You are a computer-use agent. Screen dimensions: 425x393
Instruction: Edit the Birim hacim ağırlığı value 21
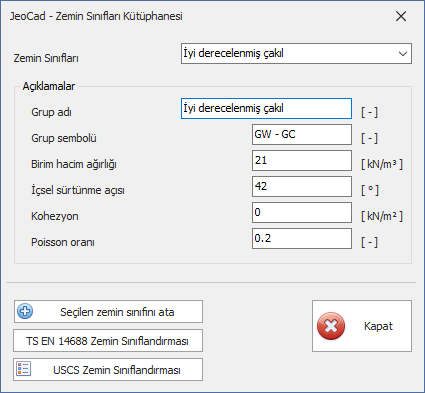coord(302,160)
